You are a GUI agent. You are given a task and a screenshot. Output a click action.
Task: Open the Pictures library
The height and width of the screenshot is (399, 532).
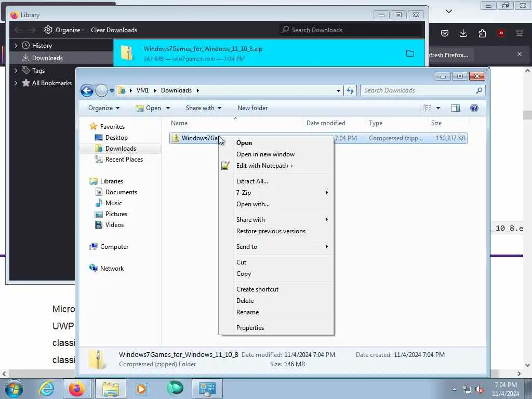(111, 214)
